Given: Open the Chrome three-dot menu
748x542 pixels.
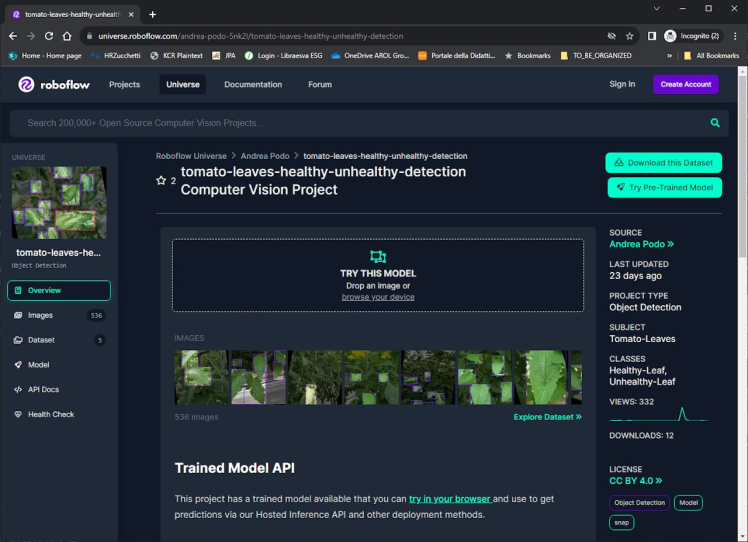Looking at the screenshot, I should click(735, 36).
